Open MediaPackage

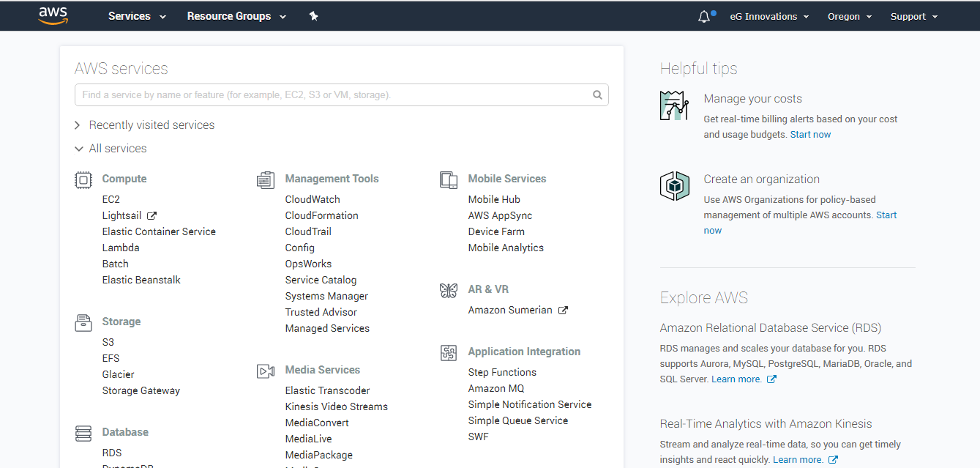coord(319,455)
